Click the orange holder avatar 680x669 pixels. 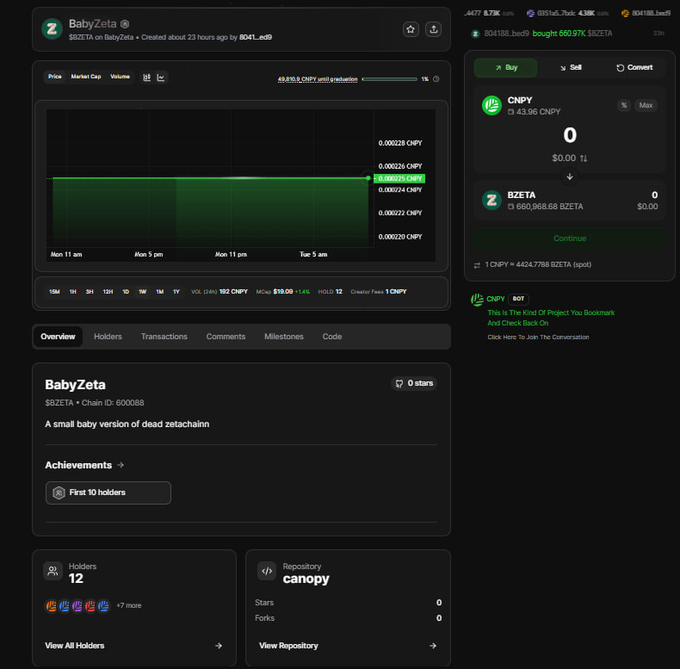coord(51,606)
